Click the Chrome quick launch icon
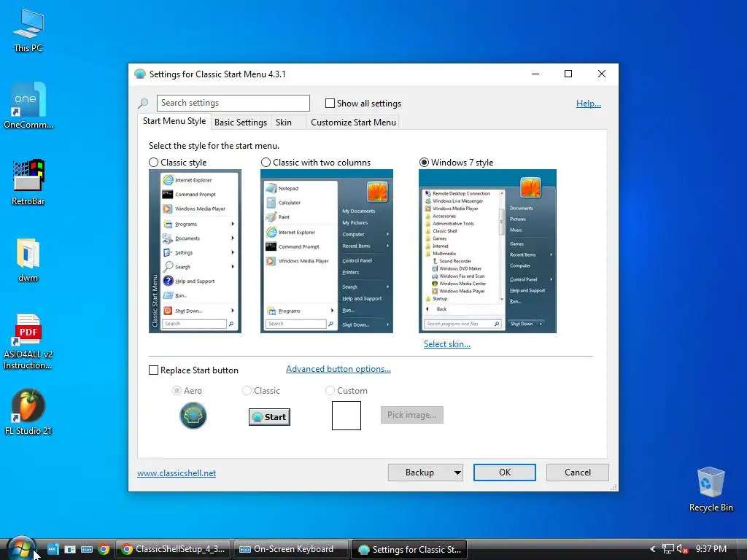 tap(104, 549)
